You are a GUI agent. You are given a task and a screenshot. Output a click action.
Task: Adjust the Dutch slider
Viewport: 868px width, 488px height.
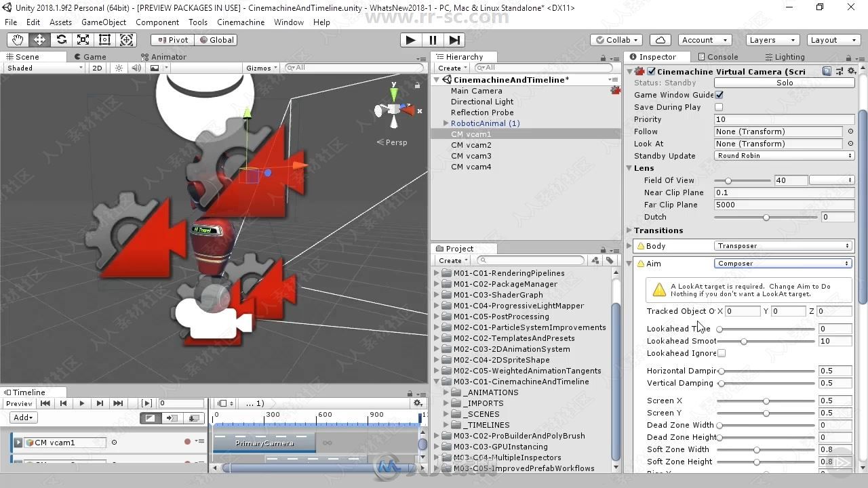click(x=766, y=217)
